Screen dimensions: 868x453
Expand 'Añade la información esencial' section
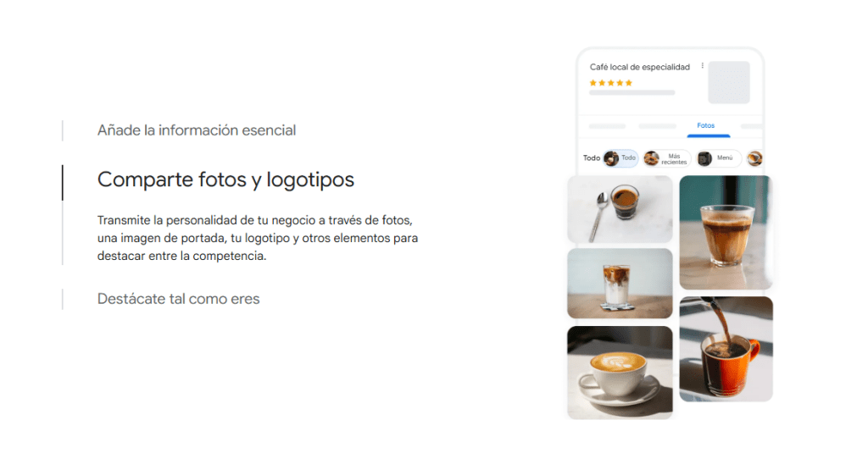[x=197, y=130]
